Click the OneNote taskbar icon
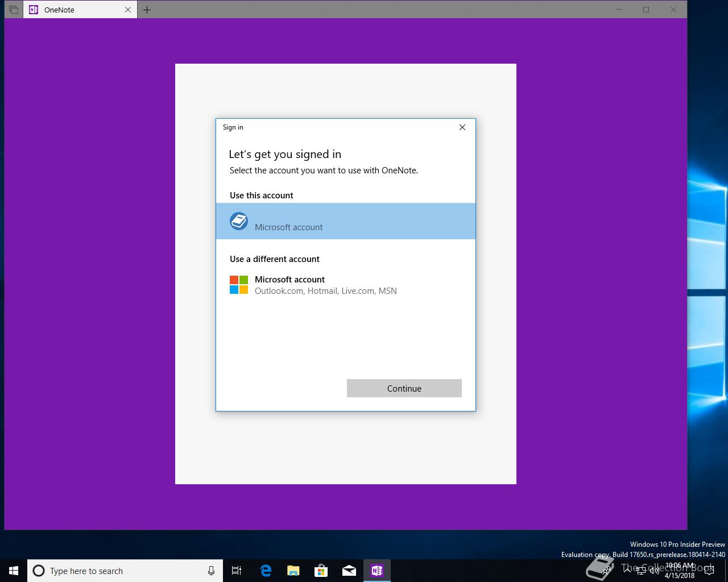 tap(377, 571)
